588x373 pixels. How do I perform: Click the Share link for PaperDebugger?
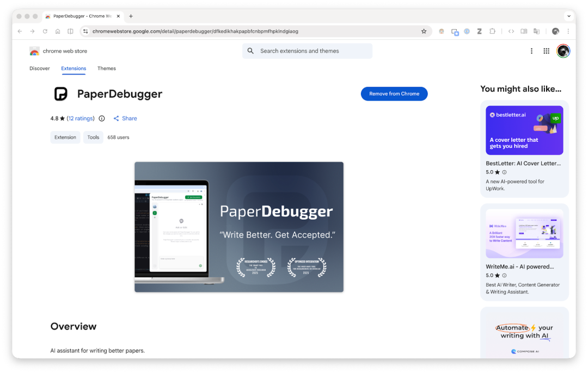(125, 118)
